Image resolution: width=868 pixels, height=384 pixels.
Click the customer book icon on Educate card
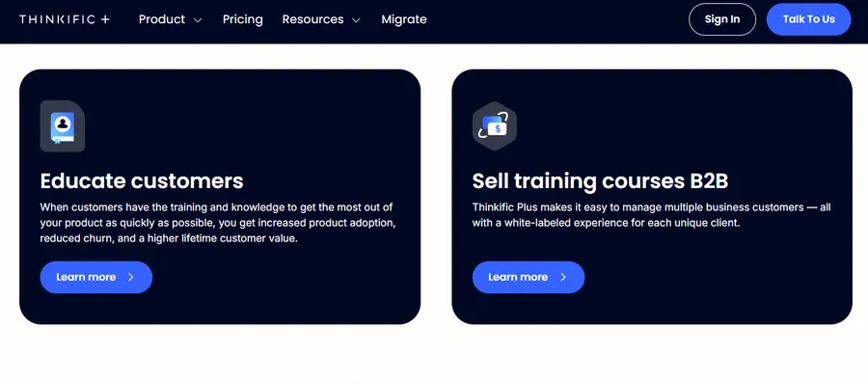(63, 126)
